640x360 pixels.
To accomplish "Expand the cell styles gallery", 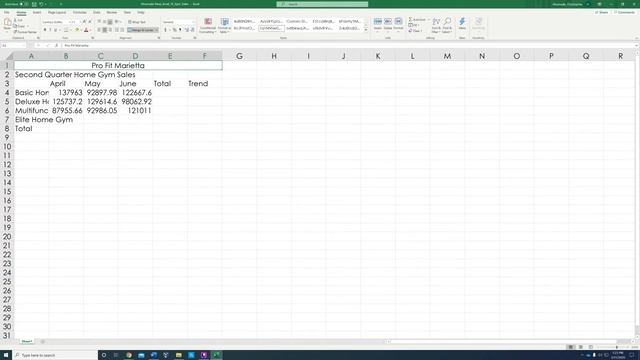I will pos(366,31).
